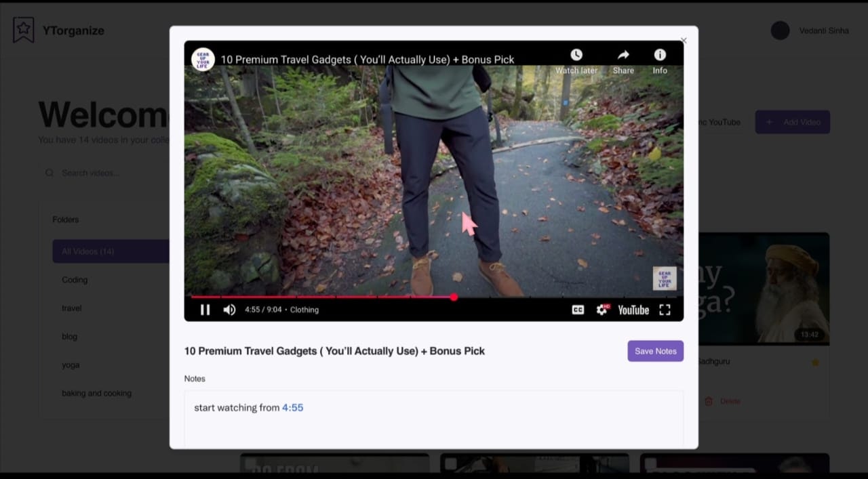This screenshot has height=479, width=868.
Task: Click Delete on the Sadhguru video card
Action: (x=723, y=401)
